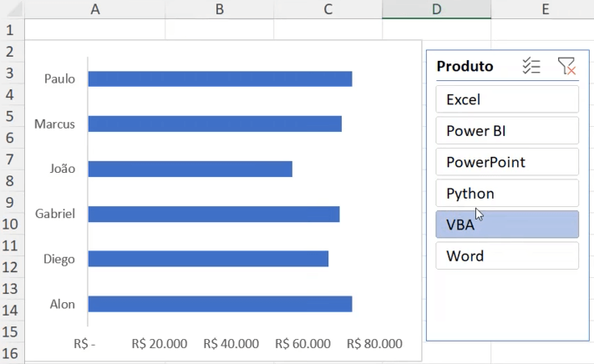
Task: Clear the Produto slicer filter
Action: pos(566,66)
